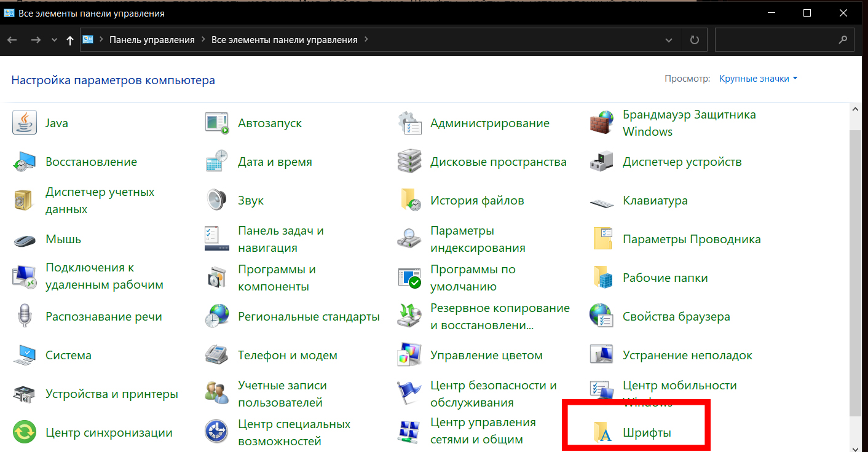Open Подключения к удаленным рабочим icon
The height and width of the screenshot is (452, 868).
(25, 278)
